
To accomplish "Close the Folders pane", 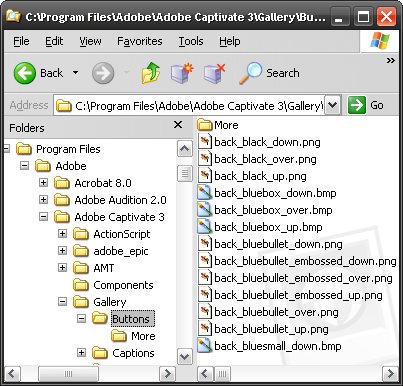I will [178, 125].
